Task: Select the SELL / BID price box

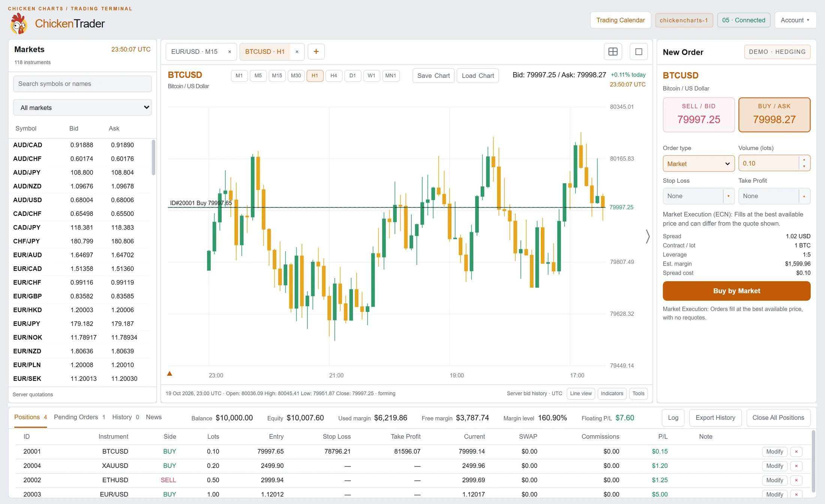Action: click(x=699, y=115)
